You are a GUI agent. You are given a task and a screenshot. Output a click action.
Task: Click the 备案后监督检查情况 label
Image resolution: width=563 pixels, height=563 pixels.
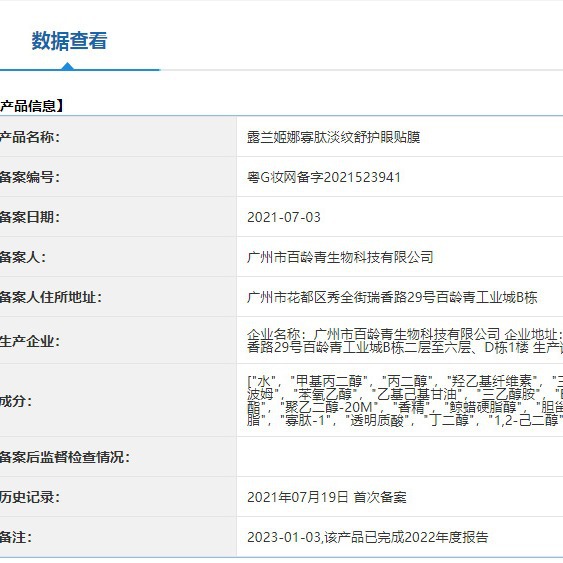(65, 457)
